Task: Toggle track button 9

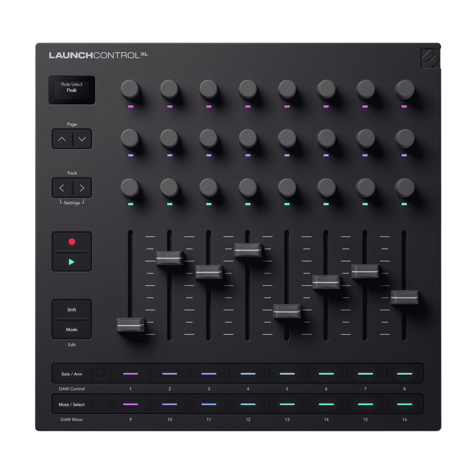Action: [130, 405]
